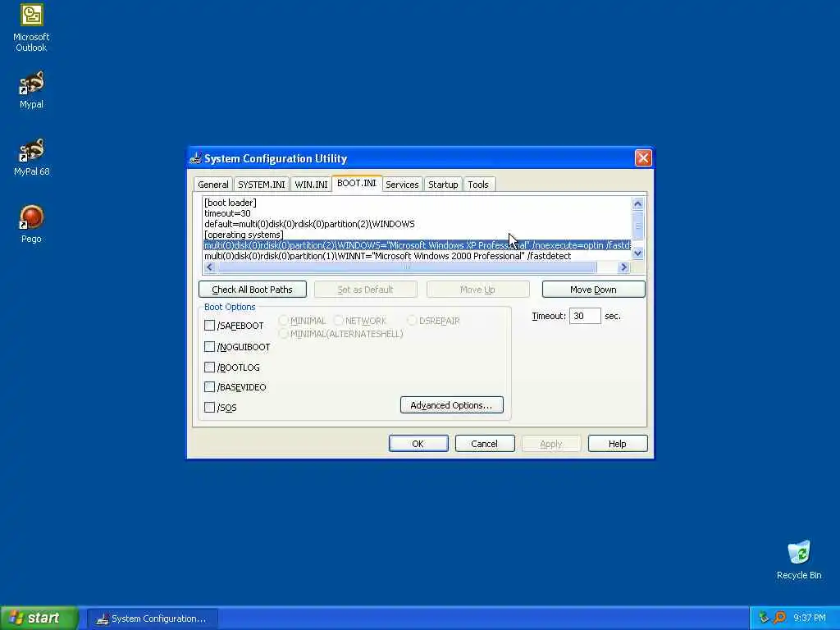Viewport: 840px width, 630px height.
Task: Click the vertical scrollbar thumb in boot list
Action: [x=637, y=225]
